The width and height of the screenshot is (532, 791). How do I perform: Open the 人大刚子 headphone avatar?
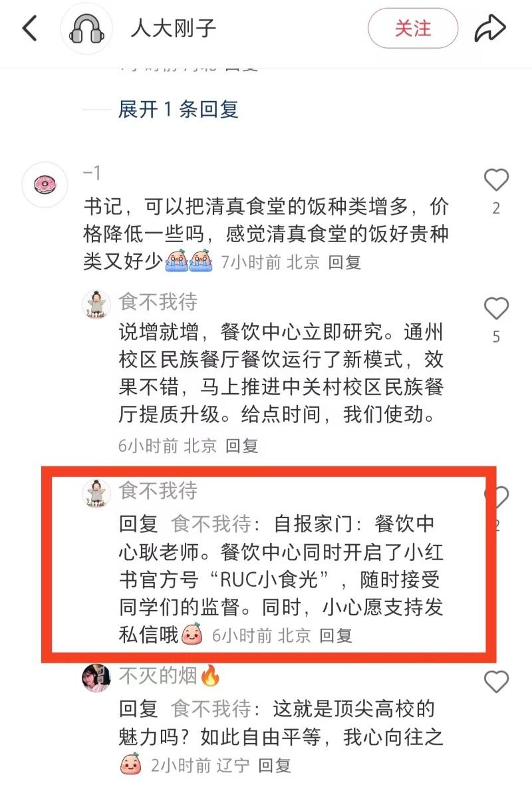tap(86, 29)
